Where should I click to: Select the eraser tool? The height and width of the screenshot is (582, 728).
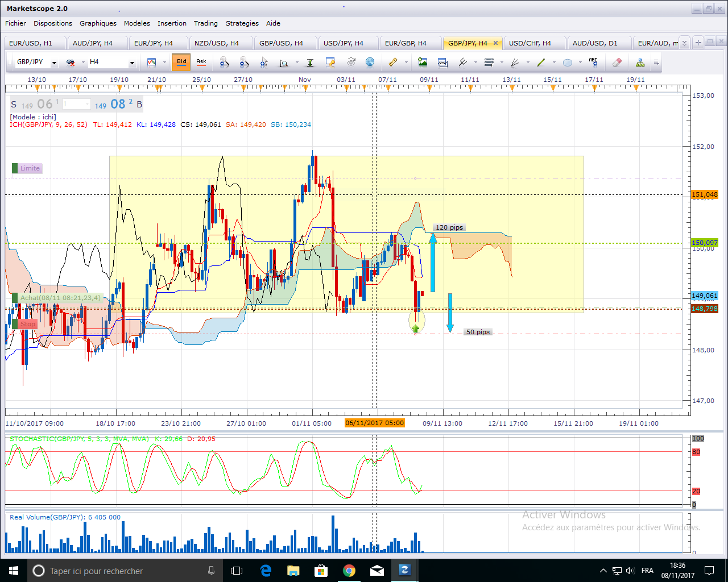tap(617, 62)
